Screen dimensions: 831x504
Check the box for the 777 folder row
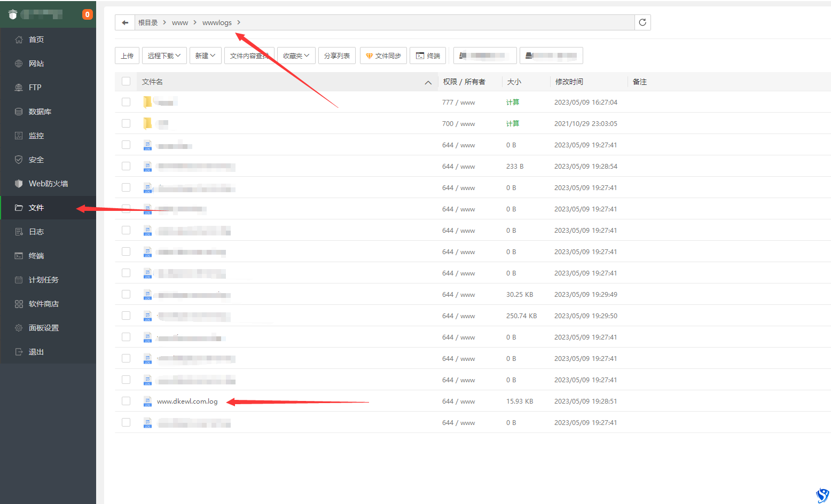click(126, 102)
